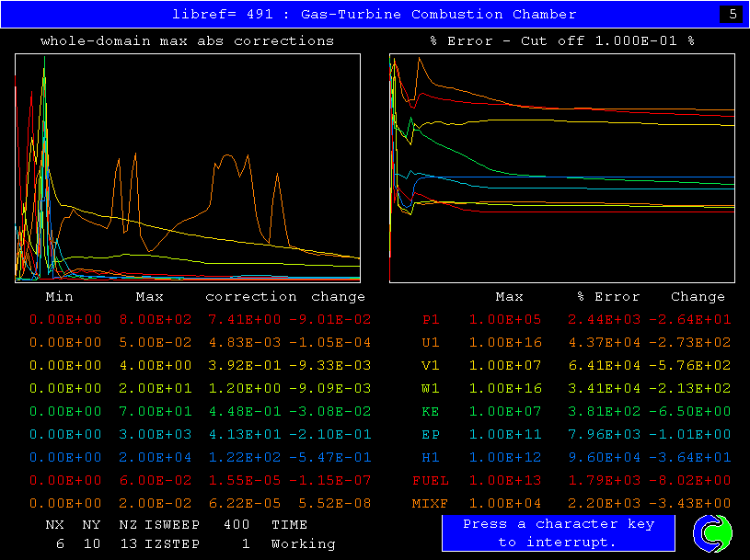
Task: Click the Max value 6.00E-02
Action: 156,480
